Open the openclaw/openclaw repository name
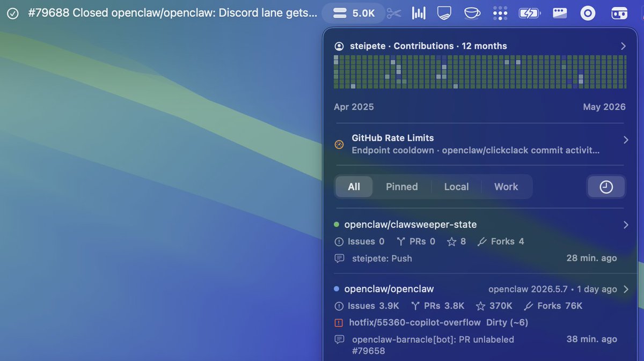 (389, 289)
